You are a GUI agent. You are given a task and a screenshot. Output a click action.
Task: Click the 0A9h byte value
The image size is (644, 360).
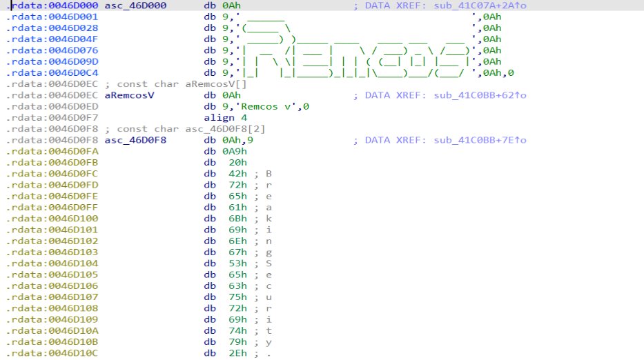236,151
